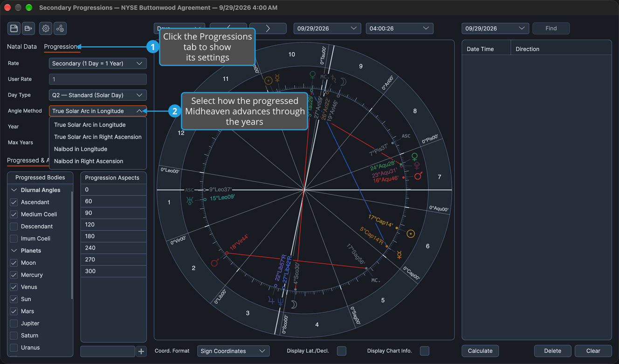The image size is (619, 364).
Task: Check the Saturn checkbox
Action: (x=14, y=336)
